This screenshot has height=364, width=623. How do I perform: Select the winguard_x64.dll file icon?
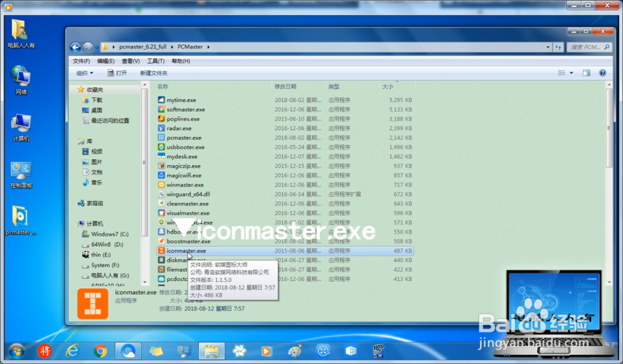161,194
